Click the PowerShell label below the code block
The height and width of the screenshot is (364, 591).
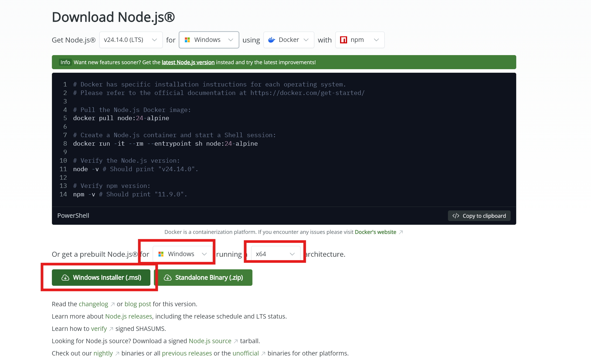tap(73, 216)
